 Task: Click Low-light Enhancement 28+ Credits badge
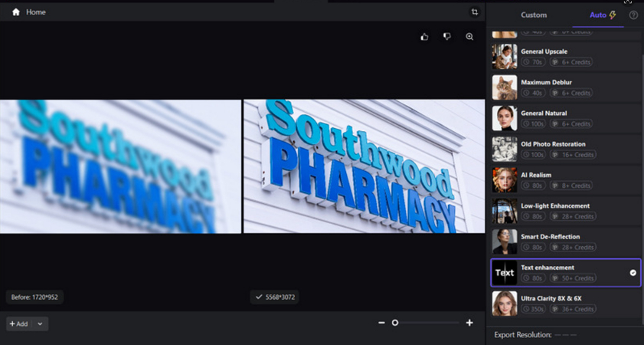pos(573,217)
